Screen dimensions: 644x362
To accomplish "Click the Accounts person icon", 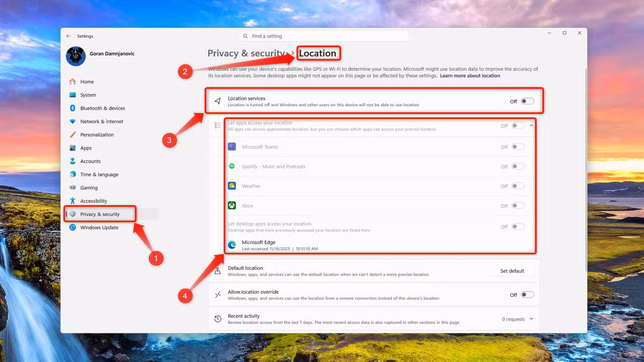I will click(x=73, y=161).
